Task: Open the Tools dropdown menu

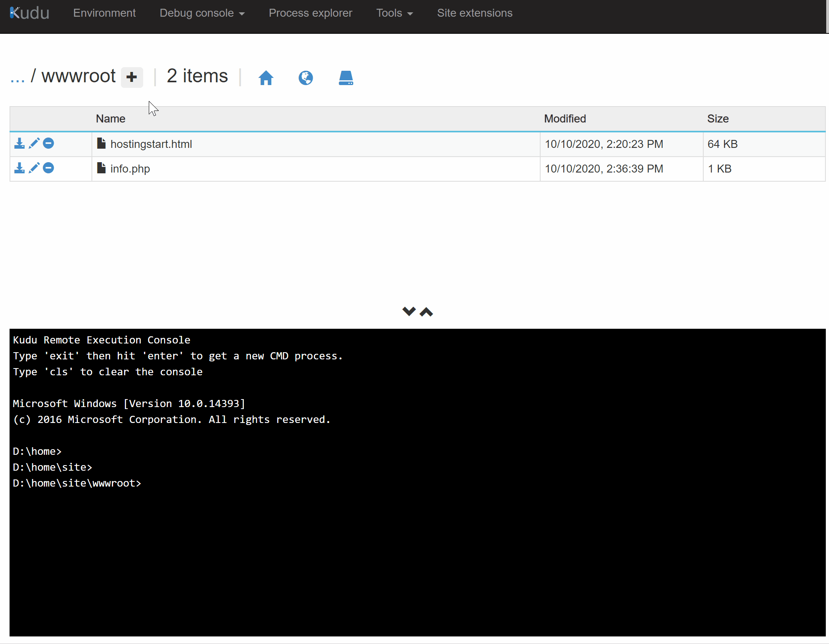Action: tap(394, 13)
